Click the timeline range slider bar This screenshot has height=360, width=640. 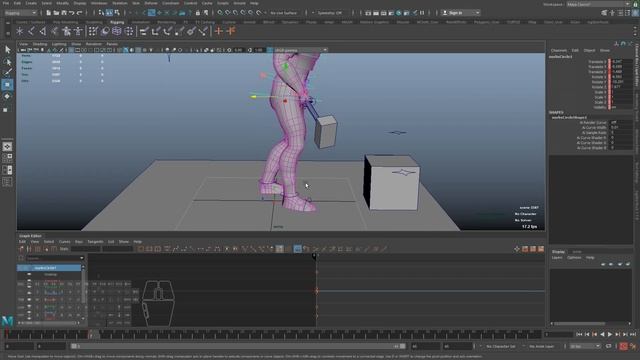coord(238,346)
